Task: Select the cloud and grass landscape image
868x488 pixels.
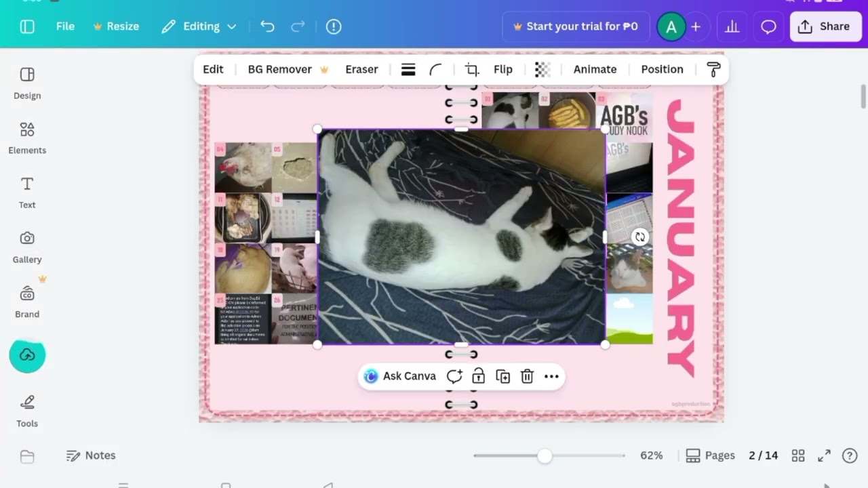Action: [x=629, y=319]
